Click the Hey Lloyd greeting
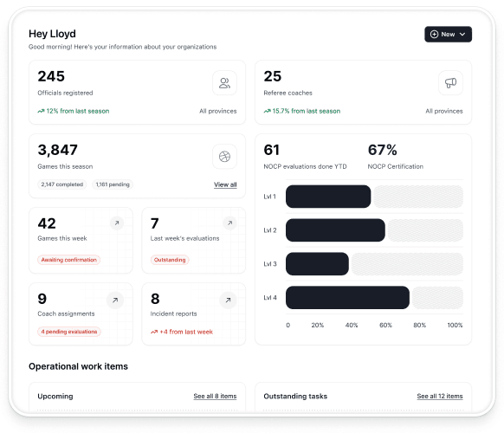The image size is (504, 433). pos(52,34)
